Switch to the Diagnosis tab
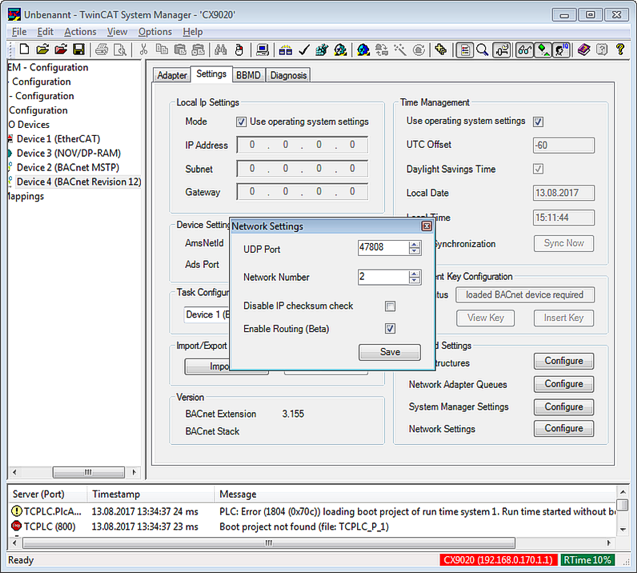 coord(288,75)
